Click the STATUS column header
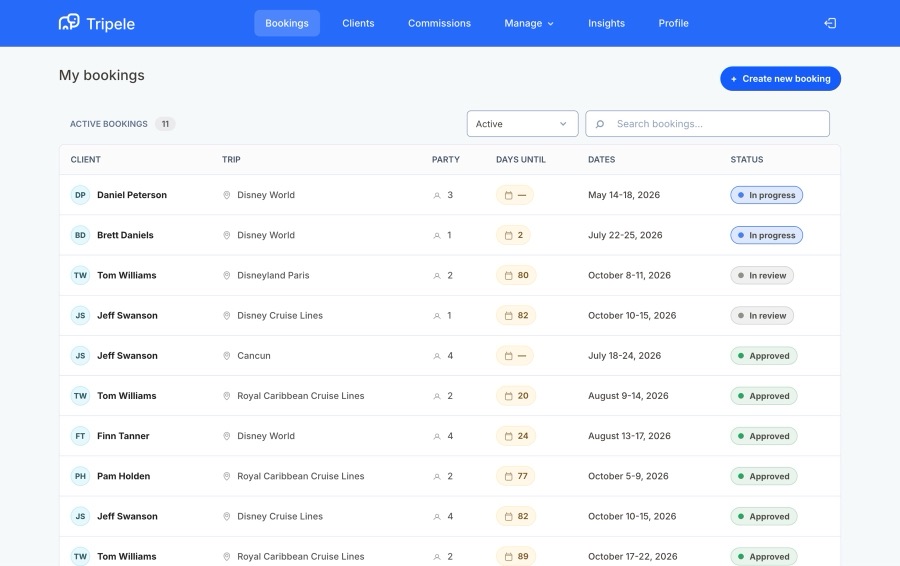 [747, 160]
